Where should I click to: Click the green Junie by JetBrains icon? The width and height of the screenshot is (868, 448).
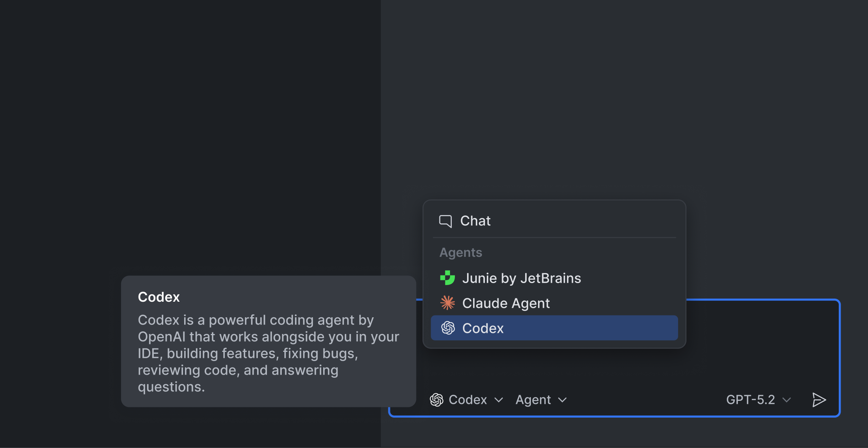[x=447, y=278]
